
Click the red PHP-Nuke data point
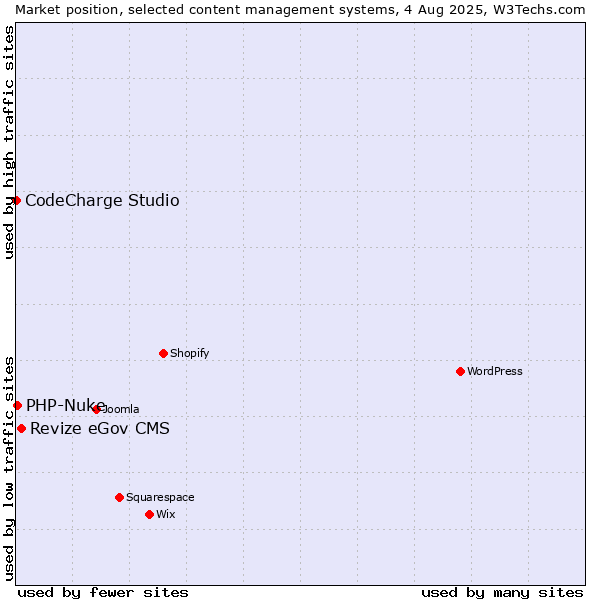(x=17, y=406)
